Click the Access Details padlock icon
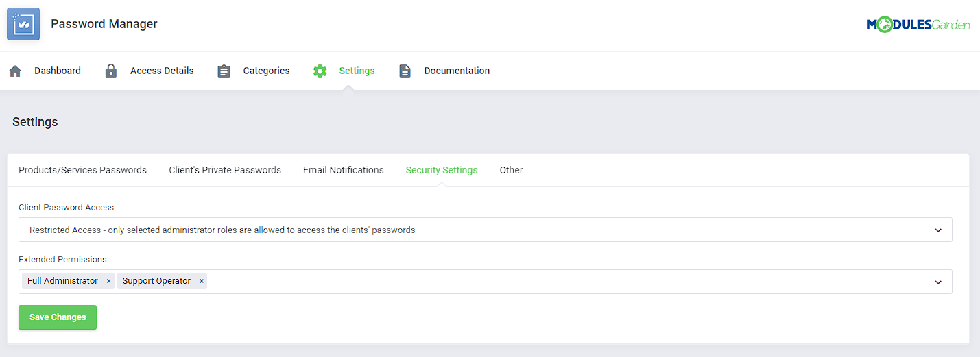980x357 pixels. pyautogui.click(x=111, y=71)
